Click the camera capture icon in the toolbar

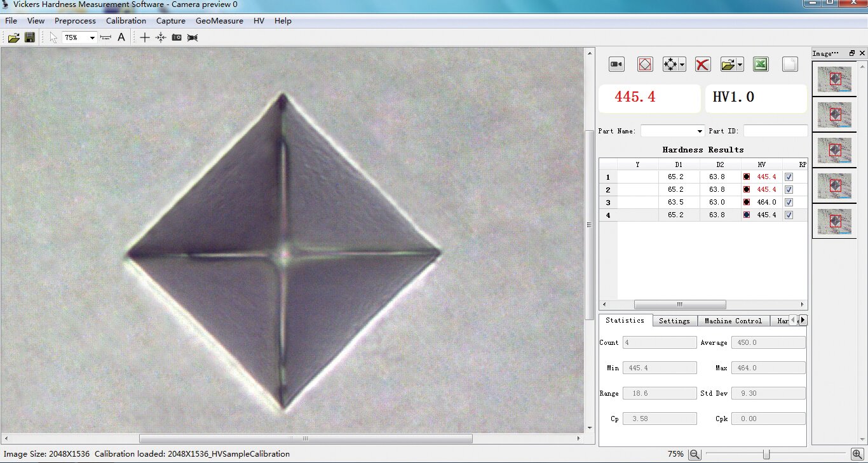tap(177, 37)
